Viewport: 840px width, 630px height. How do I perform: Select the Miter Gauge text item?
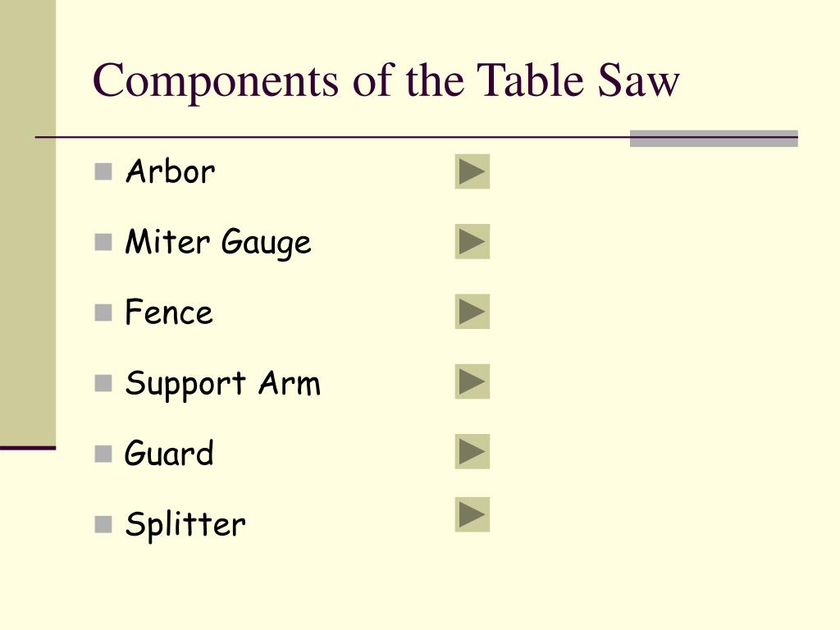click(x=218, y=243)
